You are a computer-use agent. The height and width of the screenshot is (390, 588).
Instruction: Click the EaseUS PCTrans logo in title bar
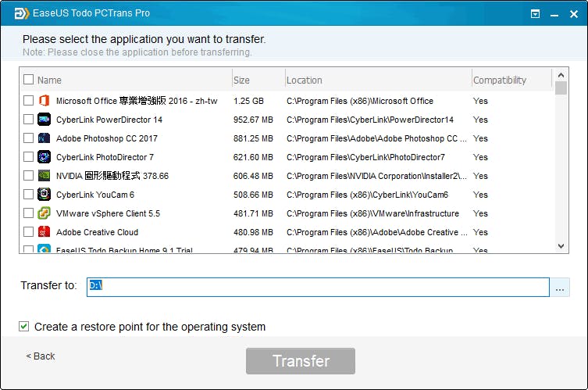pyautogui.click(x=21, y=13)
